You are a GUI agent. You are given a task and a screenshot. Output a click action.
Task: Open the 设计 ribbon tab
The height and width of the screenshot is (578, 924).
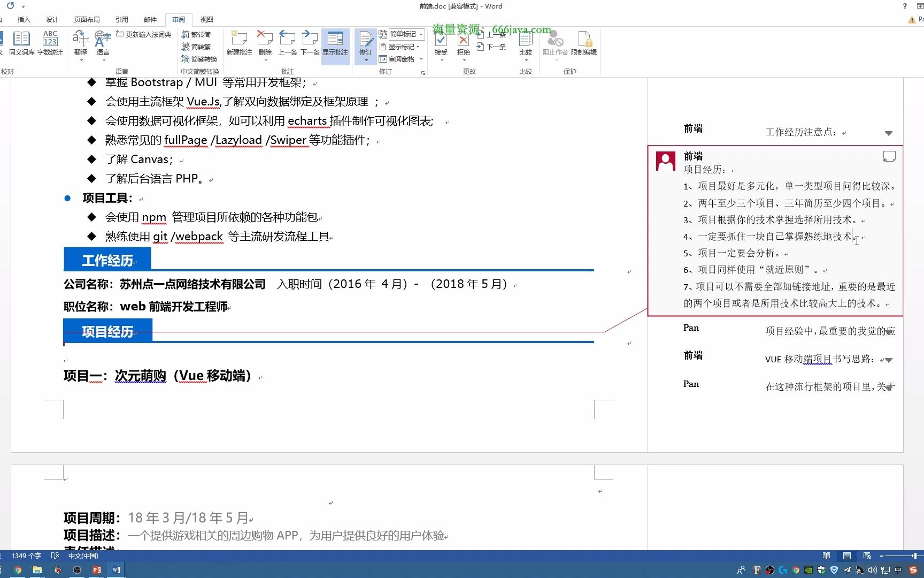[x=52, y=19]
